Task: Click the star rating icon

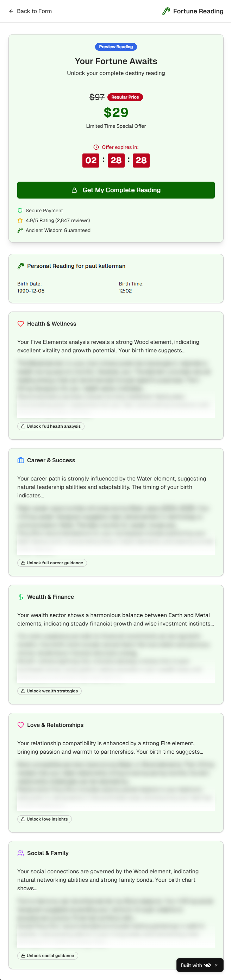Action: [20, 220]
